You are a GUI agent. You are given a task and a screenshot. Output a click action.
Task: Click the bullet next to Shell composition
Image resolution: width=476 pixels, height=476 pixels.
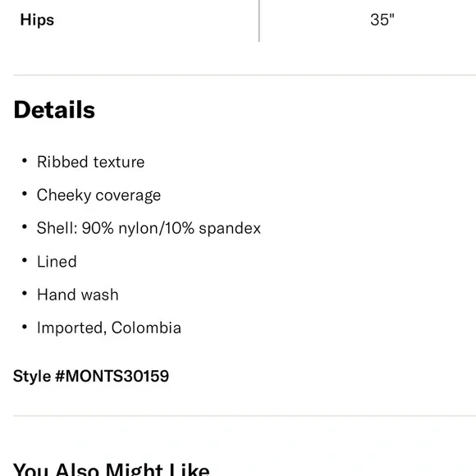[x=25, y=227]
